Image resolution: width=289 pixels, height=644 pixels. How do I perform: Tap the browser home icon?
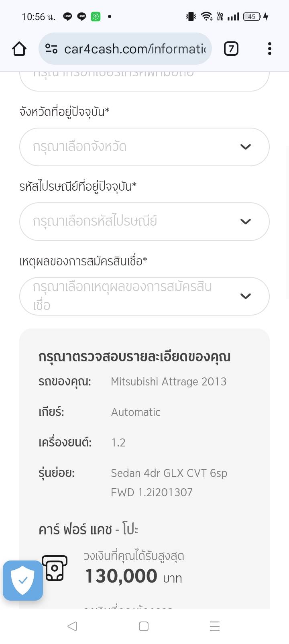click(x=19, y=49)
